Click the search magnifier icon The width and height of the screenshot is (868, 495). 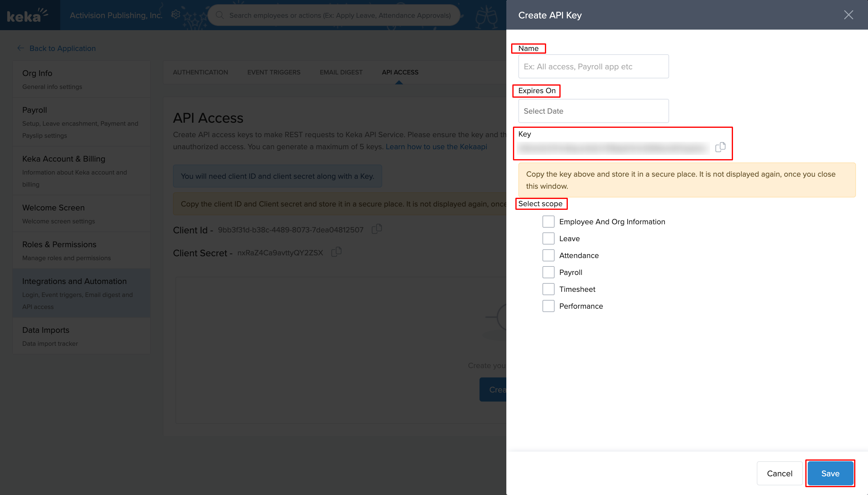(x=220, y=15)
